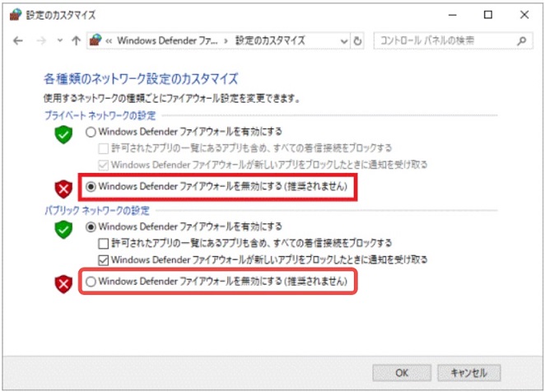Click red shield in private network section

[x=63, y=189]
